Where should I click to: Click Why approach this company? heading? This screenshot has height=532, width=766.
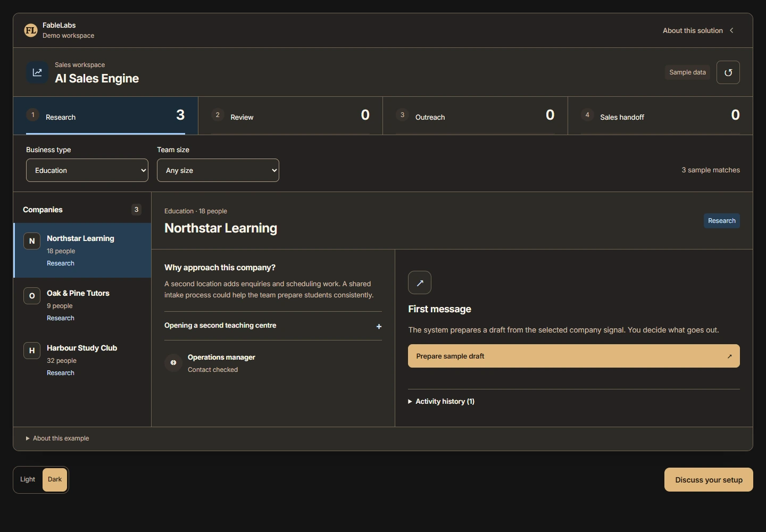point(220,268)
